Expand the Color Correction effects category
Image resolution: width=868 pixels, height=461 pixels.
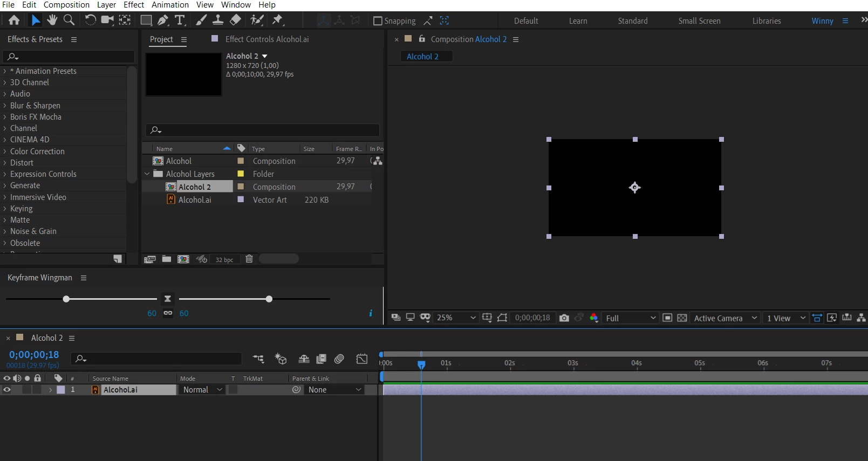[x=5, y=152]
